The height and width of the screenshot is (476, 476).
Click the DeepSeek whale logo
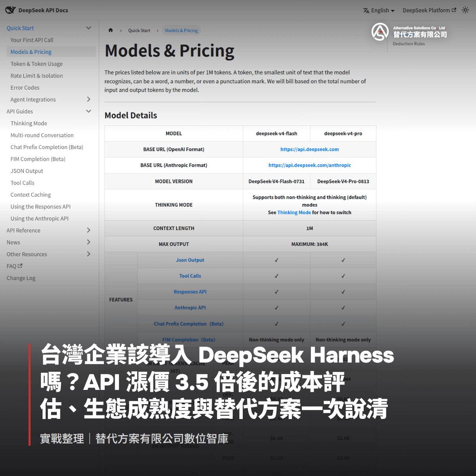point(10,10)
